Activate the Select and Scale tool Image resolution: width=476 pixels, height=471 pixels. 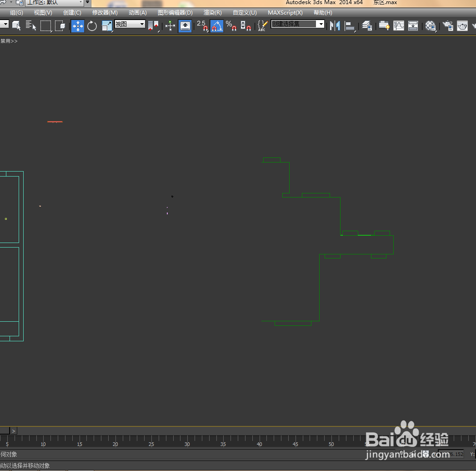coord(107,26)
